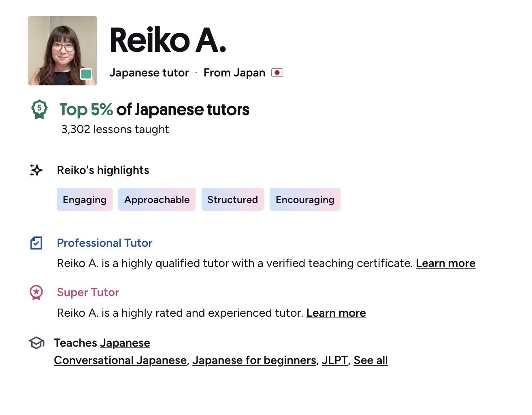
Task: Select the Engaging highlight tag
Action: (85, 199)
